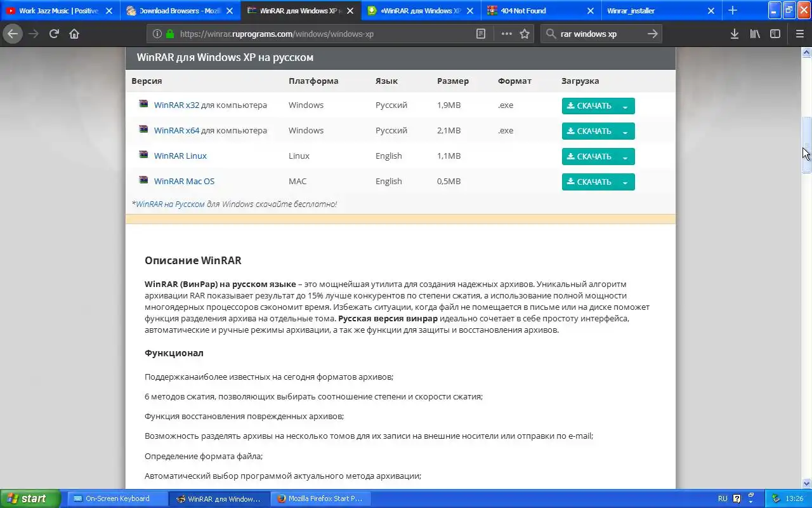Download WinRAR Linux with Скачать button
The height and width of the screenshot is (508, 812).
(x=589, y=157)
